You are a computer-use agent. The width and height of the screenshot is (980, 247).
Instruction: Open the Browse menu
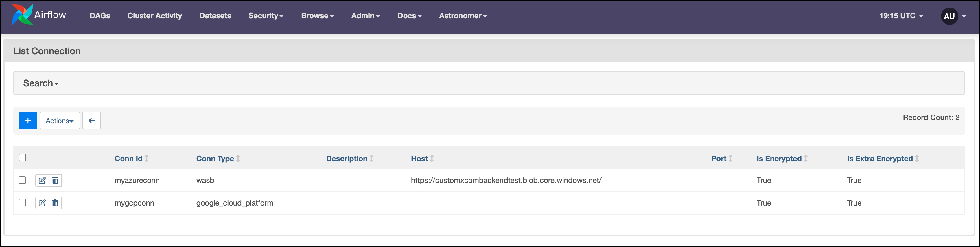[x=317, y=16]
